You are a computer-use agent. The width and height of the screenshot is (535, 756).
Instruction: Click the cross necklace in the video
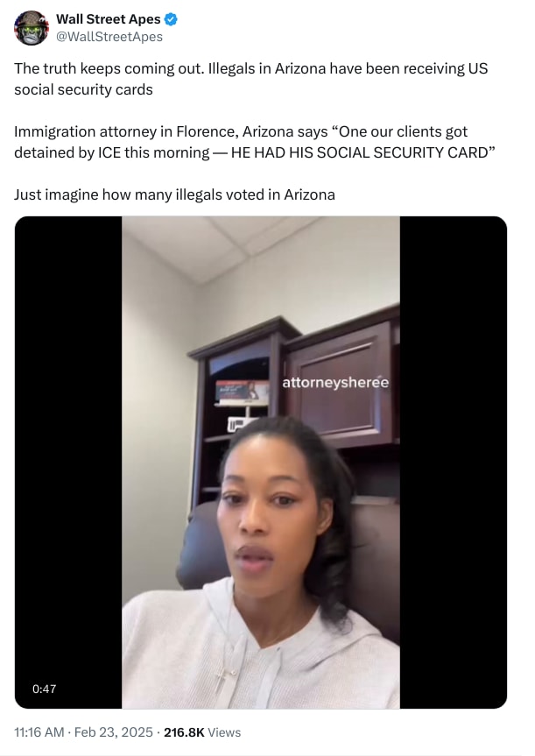[x=221, y=679]
